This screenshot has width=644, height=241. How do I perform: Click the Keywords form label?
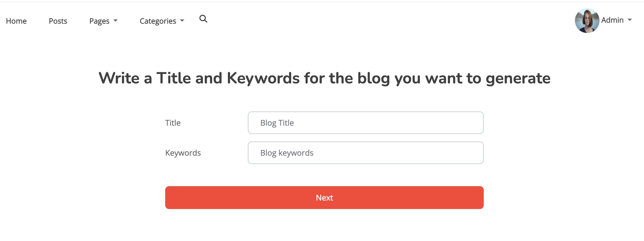click(183, 153)
